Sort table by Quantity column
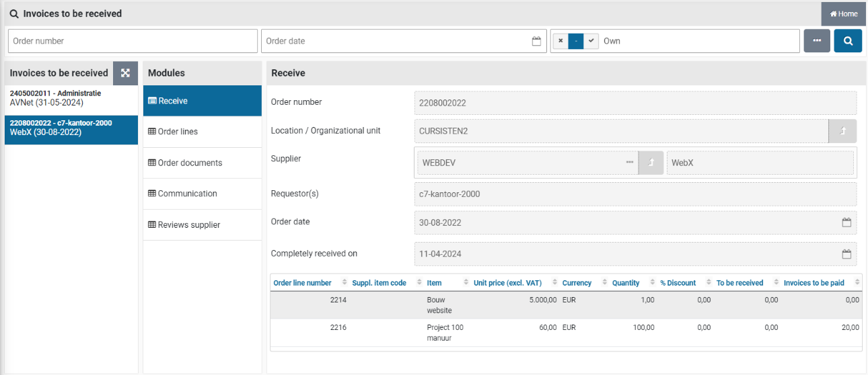This screenshot has height=375, width=868. pyautogui.click(x=625, y=283)
